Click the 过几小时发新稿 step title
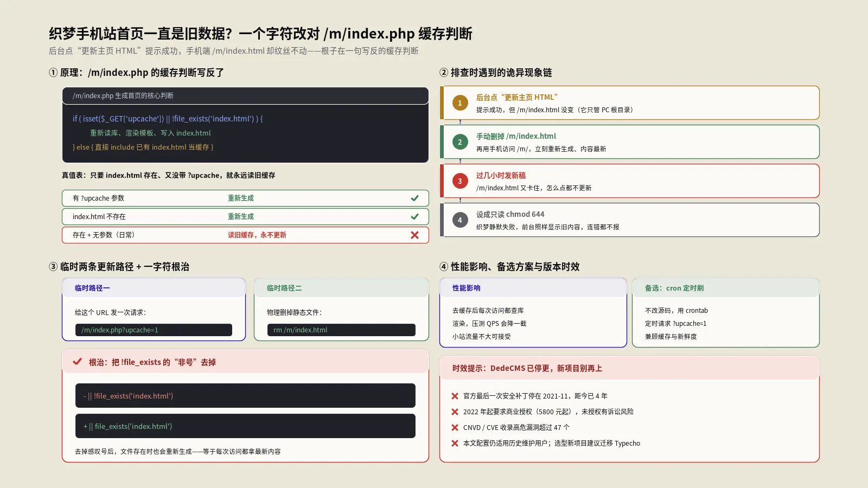 (501, 175)
